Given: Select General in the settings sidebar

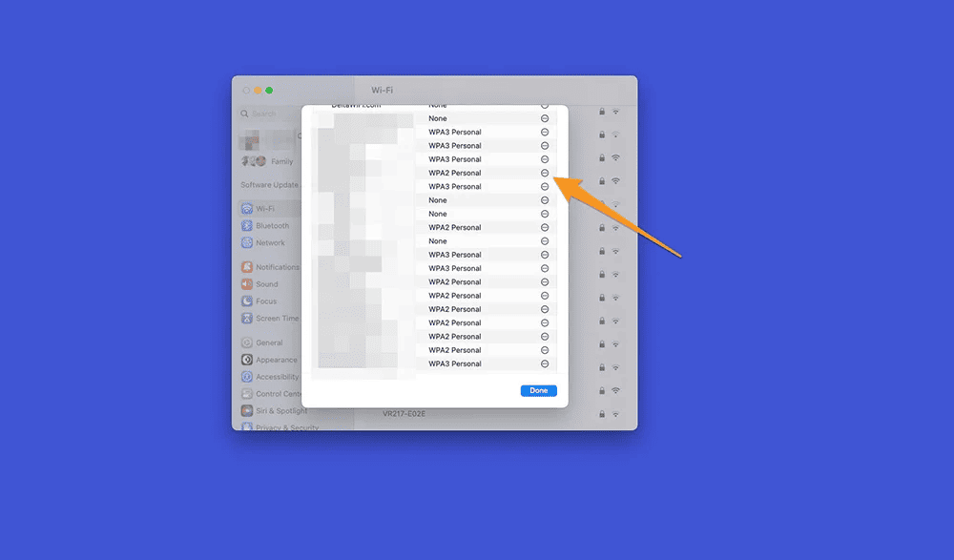Looking at the screenshot, I should [268, 342].
